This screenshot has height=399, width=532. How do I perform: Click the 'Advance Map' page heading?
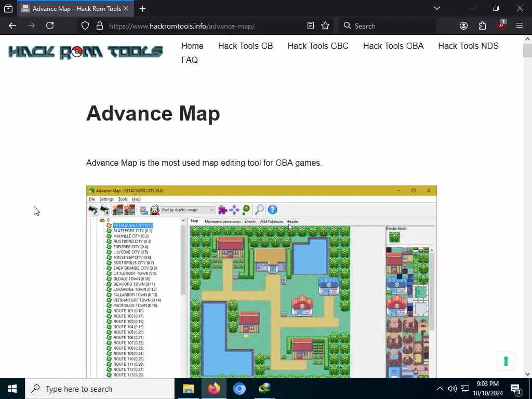point(153,113)
